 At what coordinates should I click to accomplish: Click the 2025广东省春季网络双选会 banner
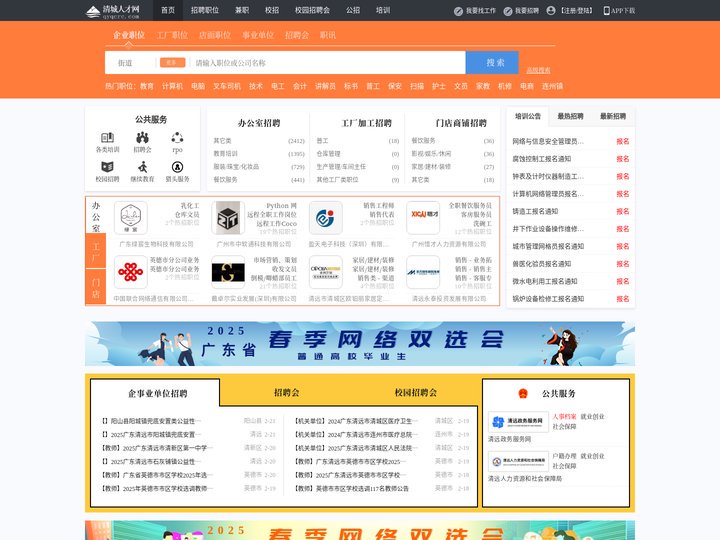[360, 344]
